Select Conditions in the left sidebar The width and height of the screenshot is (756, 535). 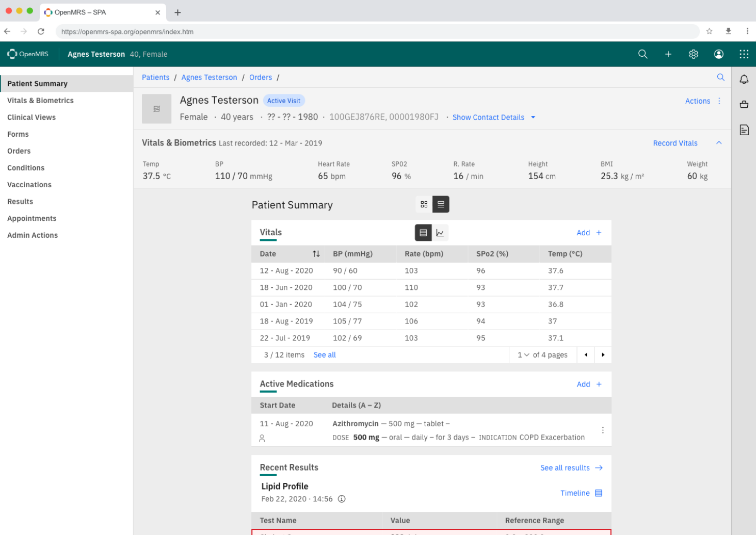pos(26,168)
